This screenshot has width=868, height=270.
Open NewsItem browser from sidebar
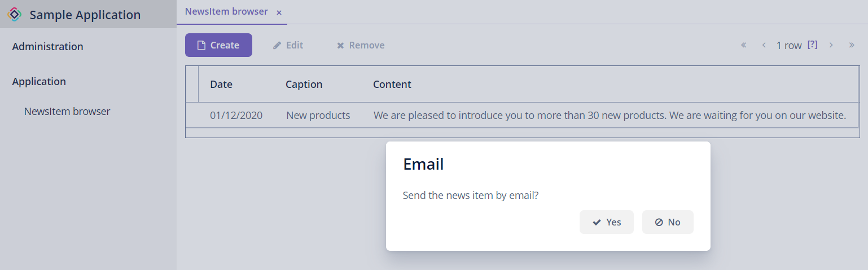coord(67,112)
